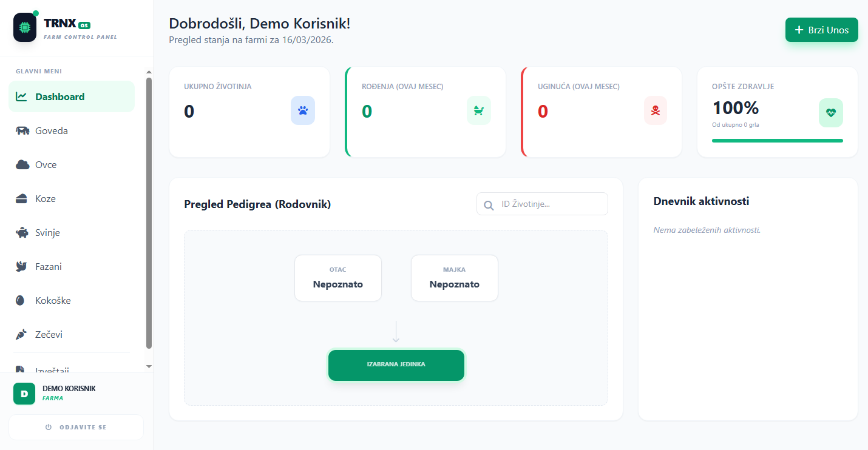868x450 pixels.
Task: Go to the Goveda section
Action: tap(52, 130)
